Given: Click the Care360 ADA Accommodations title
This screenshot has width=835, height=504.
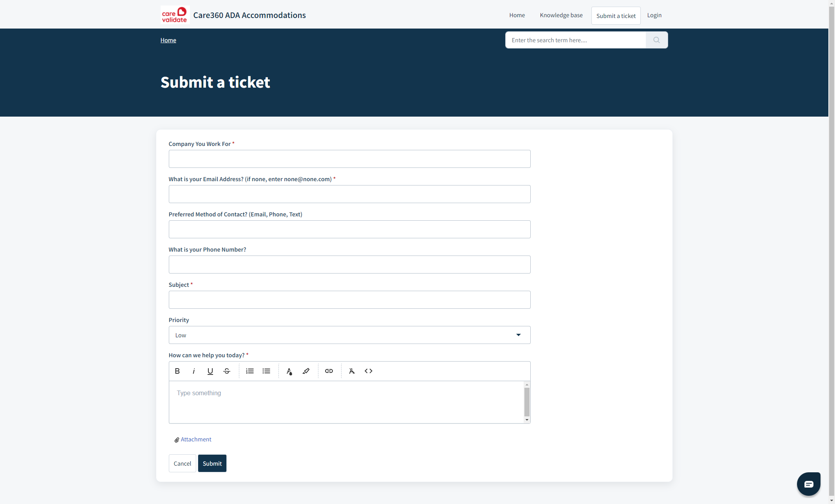Looking at the screenshot, I should click(249, 15).
